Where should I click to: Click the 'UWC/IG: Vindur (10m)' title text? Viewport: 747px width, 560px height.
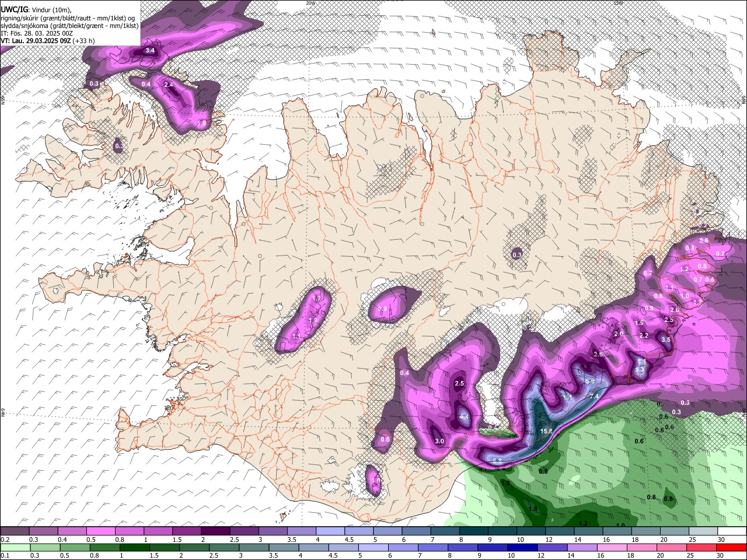click(36, 9)
